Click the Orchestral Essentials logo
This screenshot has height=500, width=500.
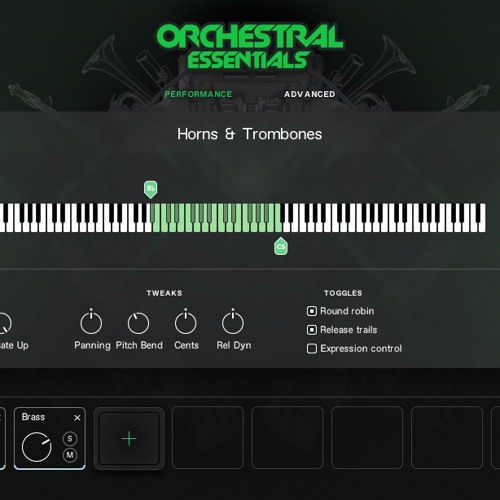pos(249,46)
